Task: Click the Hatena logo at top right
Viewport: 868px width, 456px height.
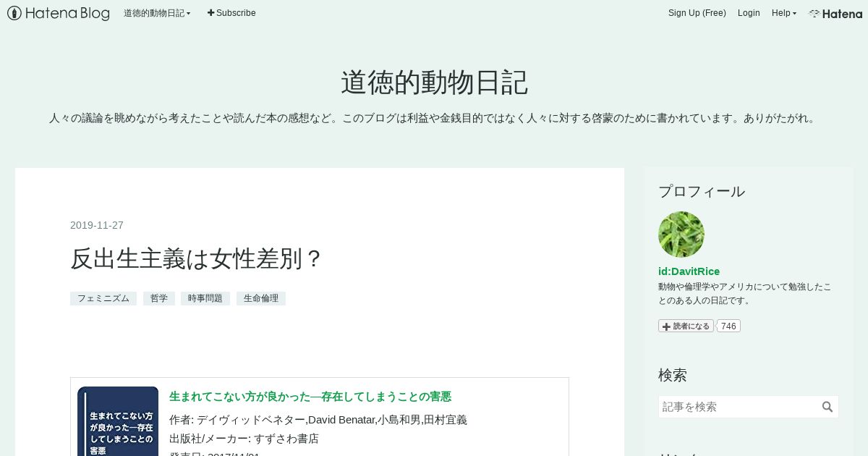Action: (x=835, y=13)
